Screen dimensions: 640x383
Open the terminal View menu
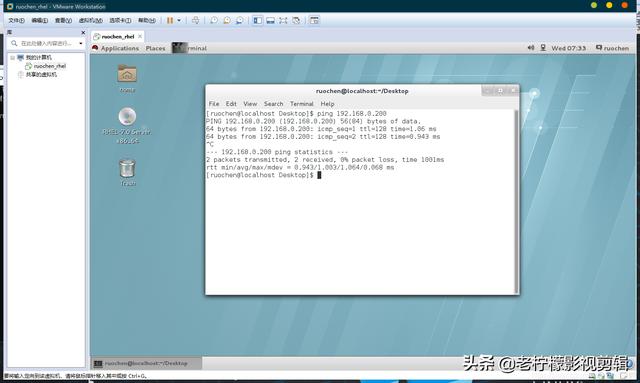(250, 104)
